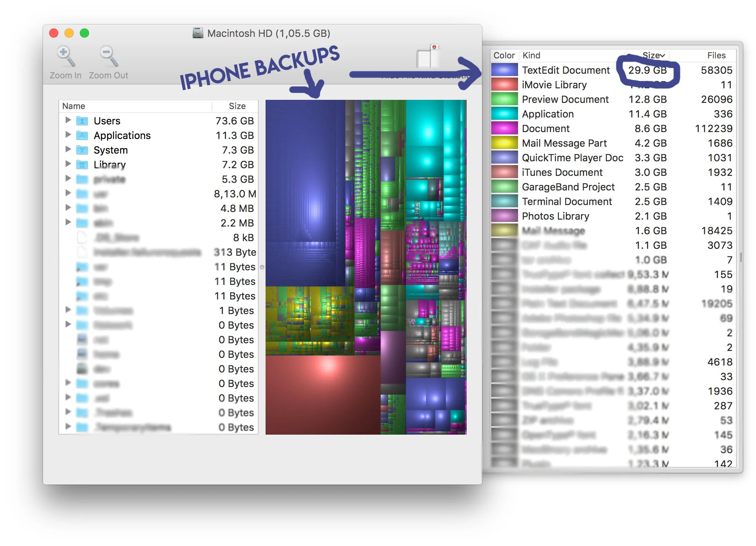The image size is (756, 546).
Task: Expand the Library folder disclosure triangle
Action: pos(68,164)
